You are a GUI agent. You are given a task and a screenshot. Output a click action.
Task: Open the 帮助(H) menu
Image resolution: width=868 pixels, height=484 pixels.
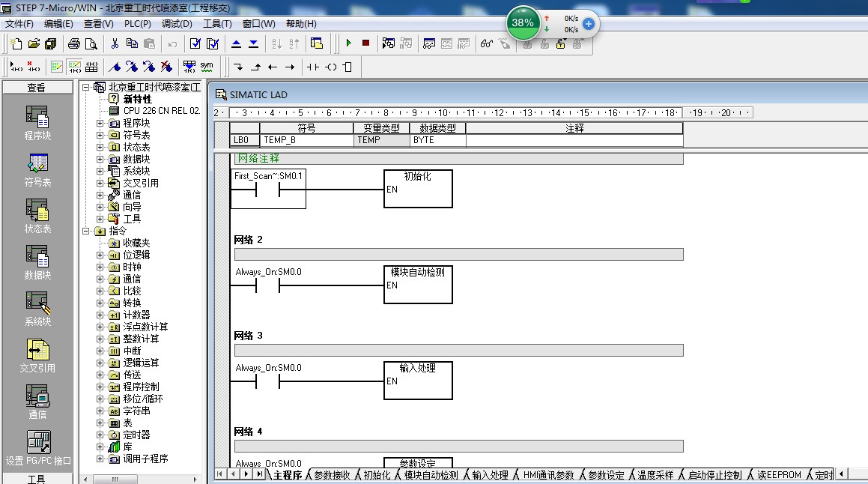[x=301, y=24]
